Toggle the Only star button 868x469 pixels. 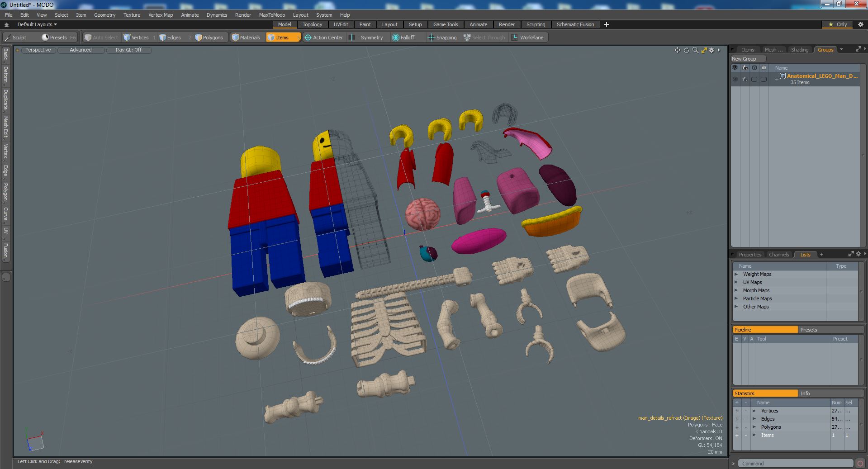[837, 24]
